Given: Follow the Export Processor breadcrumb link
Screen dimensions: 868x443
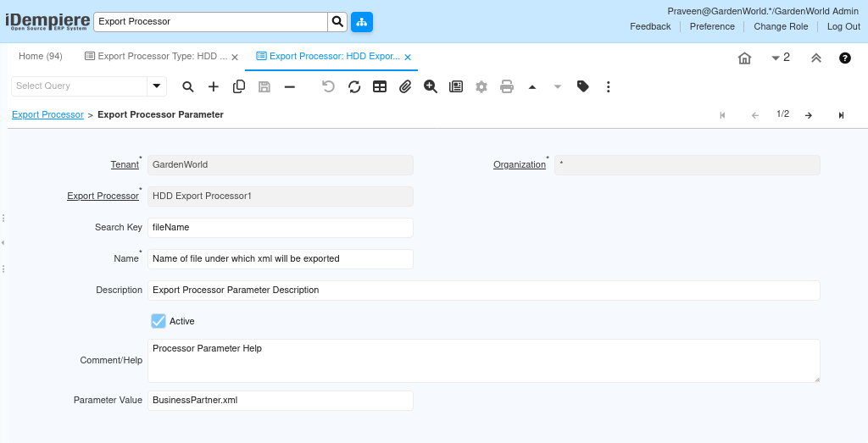Looking at the screenshot, I should [x=47, y=114].
